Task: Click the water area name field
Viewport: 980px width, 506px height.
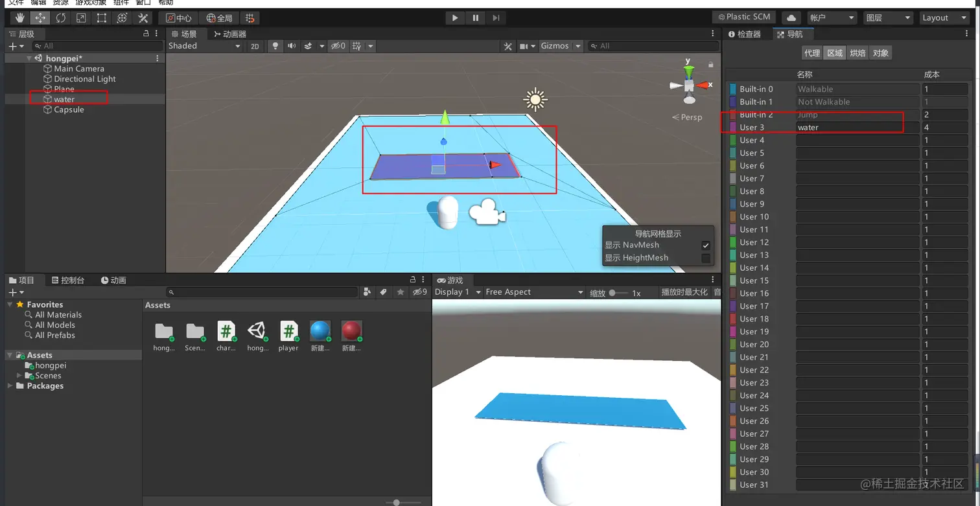Action: tap(857, 128)
